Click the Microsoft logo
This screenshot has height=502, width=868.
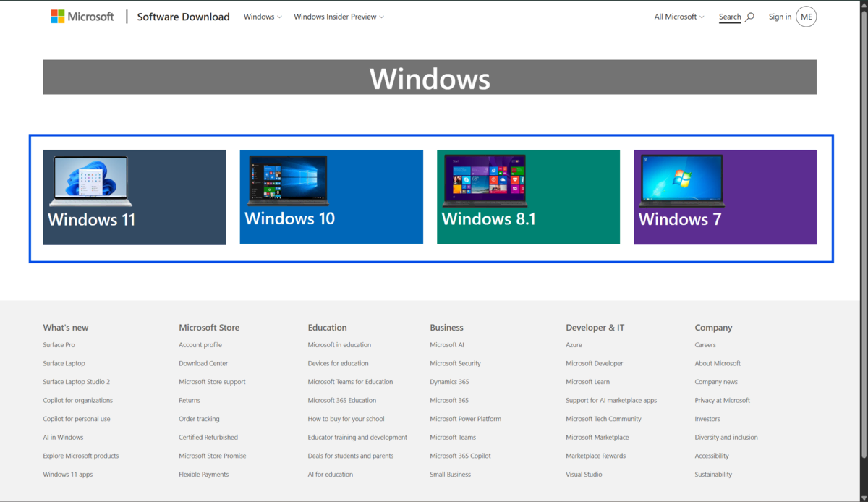(82, 17)
